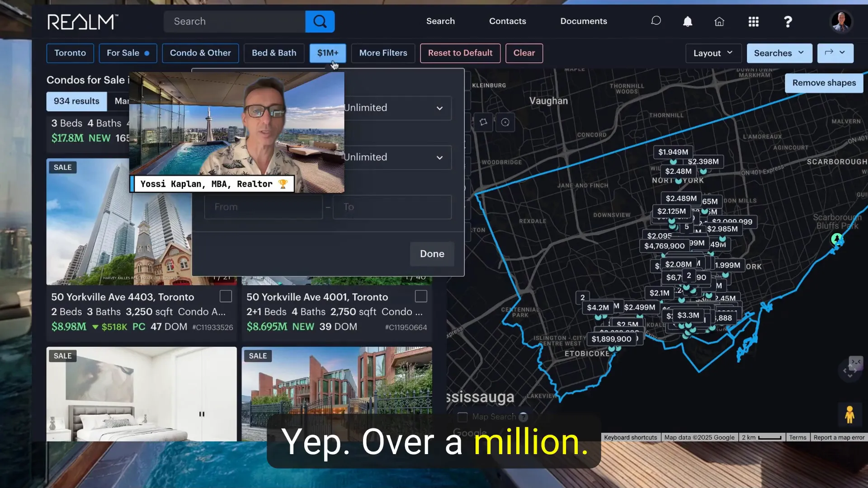868x488 pixels.
Task: Open the 50 Yorkville Ave 4001, Toronto title
Action: 317,297
